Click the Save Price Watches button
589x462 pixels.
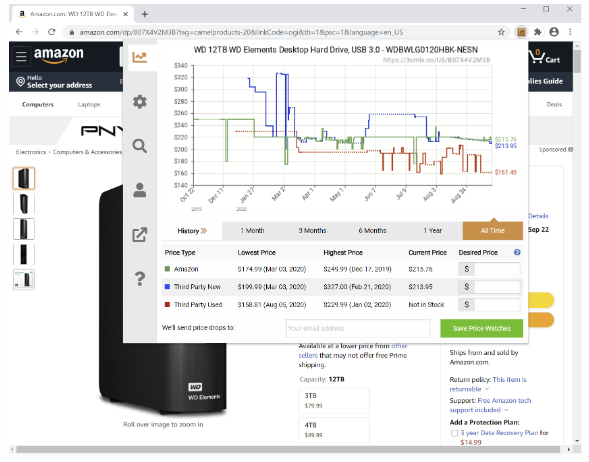482,328
